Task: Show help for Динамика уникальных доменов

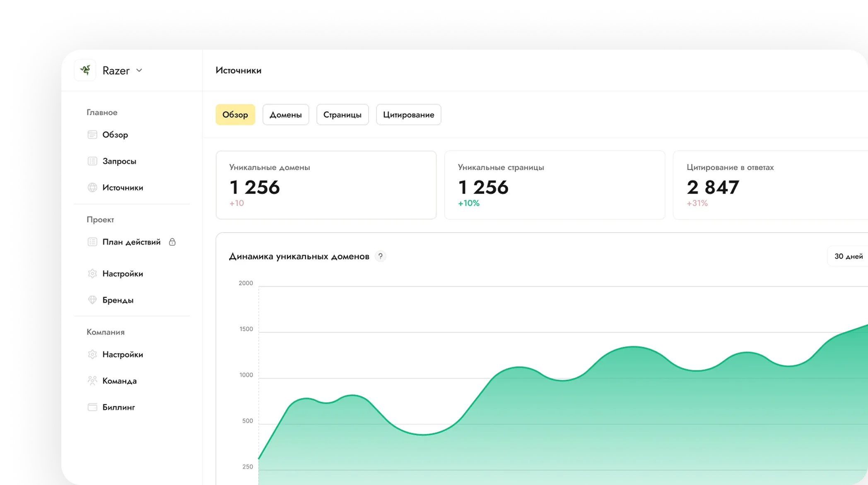Action: point(380,257)
